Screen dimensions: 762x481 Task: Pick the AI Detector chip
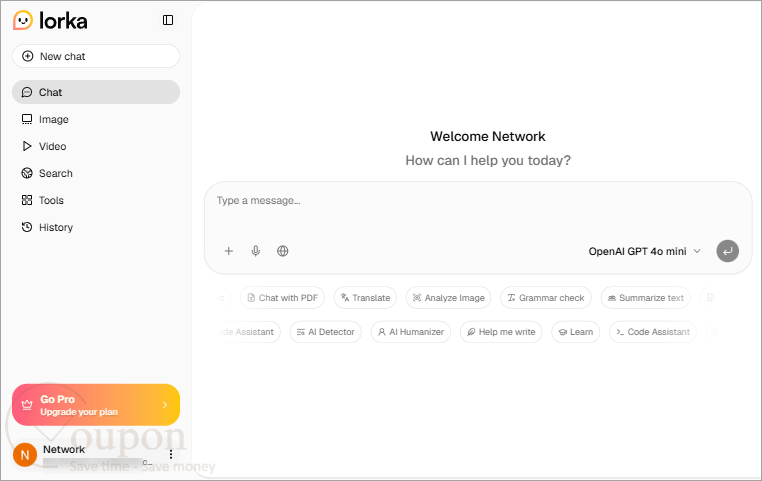click(326, 332)
